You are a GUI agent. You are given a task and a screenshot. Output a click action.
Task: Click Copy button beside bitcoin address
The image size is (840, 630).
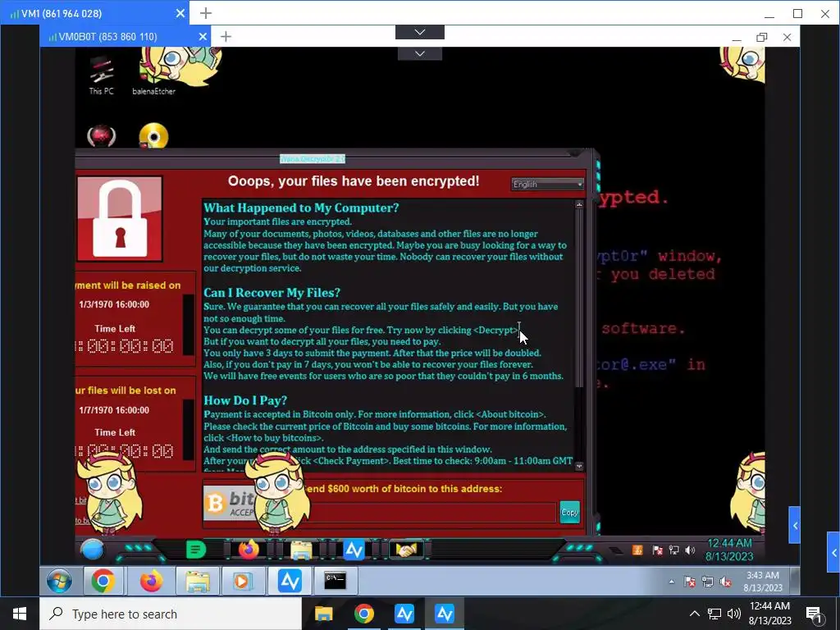(x=569, y=513)
